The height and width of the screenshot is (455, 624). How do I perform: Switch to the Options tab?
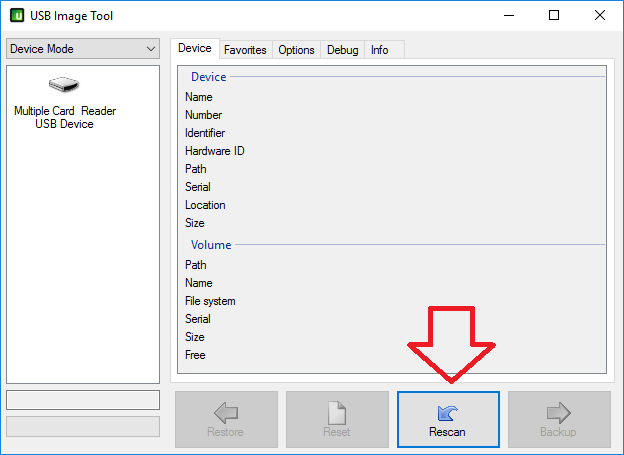296,50
